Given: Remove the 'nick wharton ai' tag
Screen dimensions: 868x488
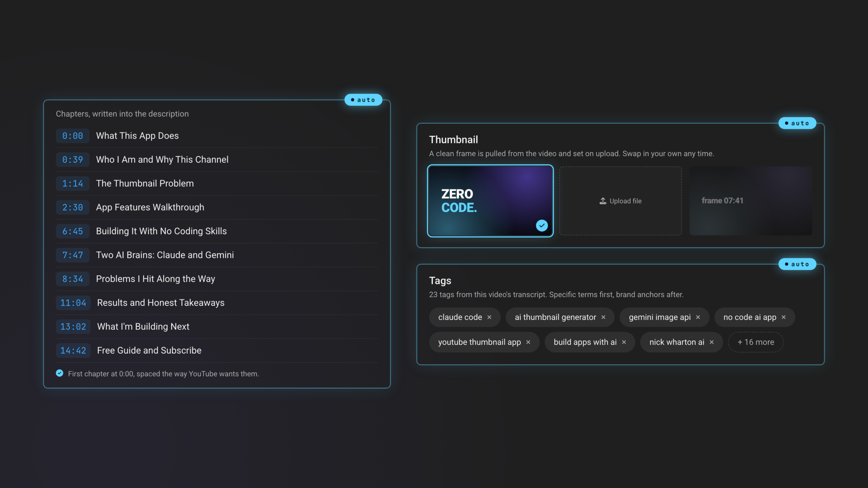Looking at the screenshot, I should [712, 342].
